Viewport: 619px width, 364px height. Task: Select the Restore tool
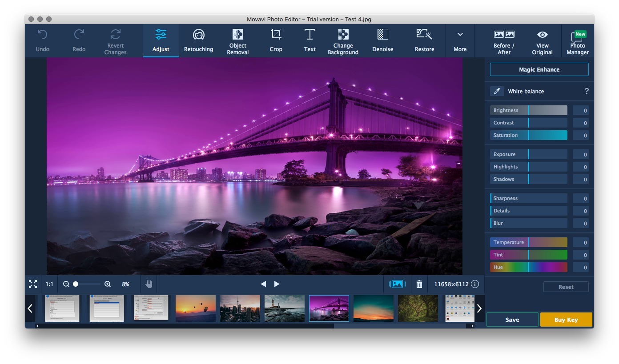pos(424,40)
